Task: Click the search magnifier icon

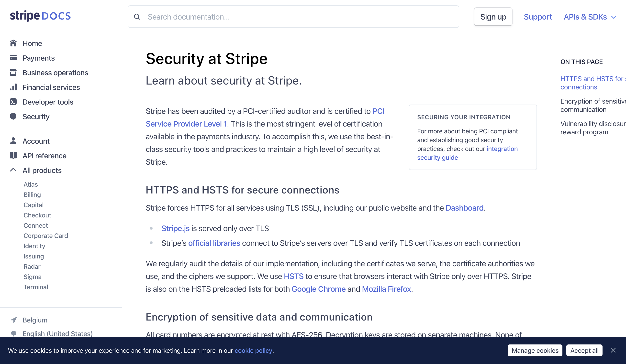Action: pyautogui.click(x=137, y=17)
